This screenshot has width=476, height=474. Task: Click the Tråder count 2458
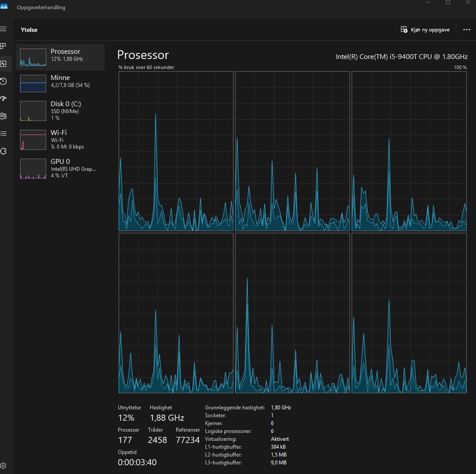coord(157,440)
